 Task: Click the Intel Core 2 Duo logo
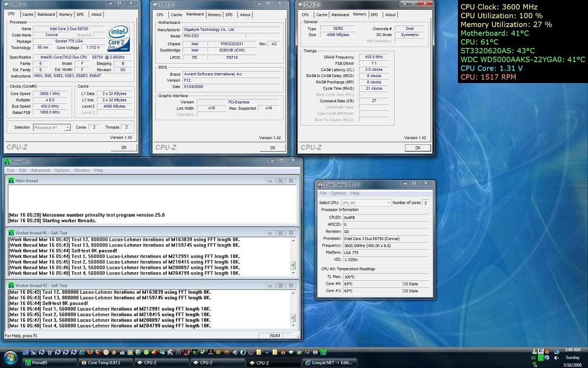119,38
